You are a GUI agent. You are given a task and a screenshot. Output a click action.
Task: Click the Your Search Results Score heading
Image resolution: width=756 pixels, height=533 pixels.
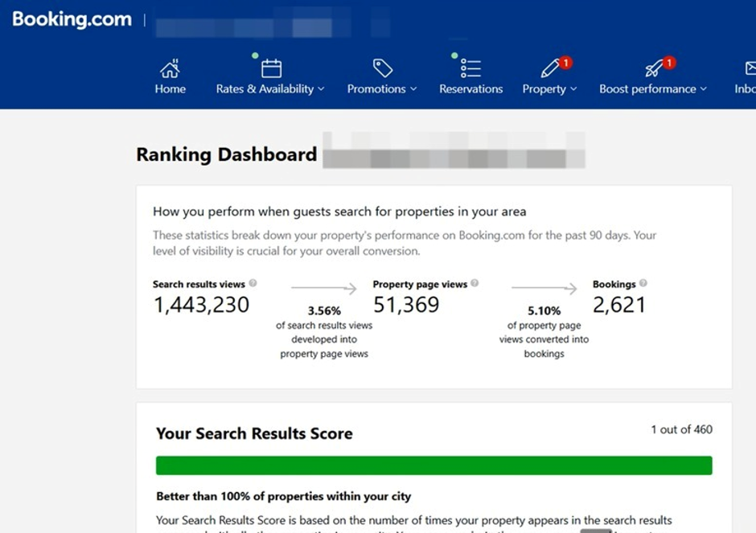(255, 433)
